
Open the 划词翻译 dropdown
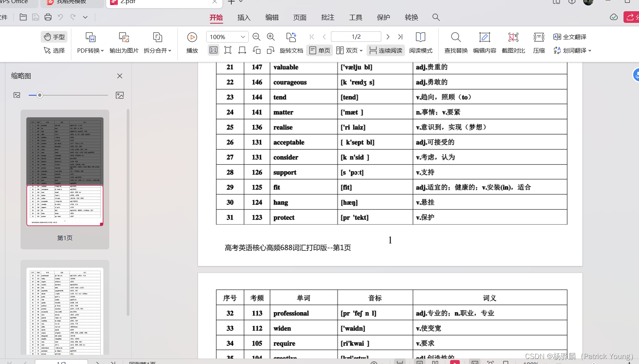[x=572, y=50]
